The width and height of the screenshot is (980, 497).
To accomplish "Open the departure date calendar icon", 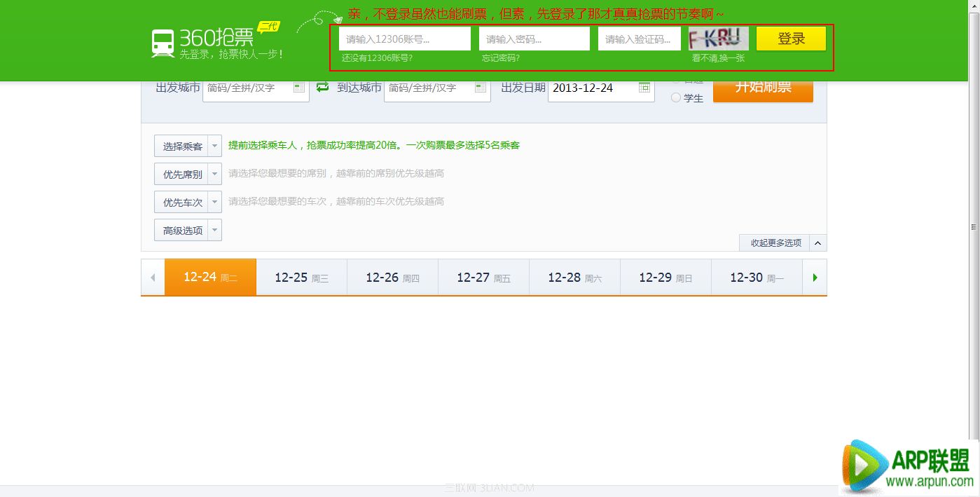I will (644, 88).
